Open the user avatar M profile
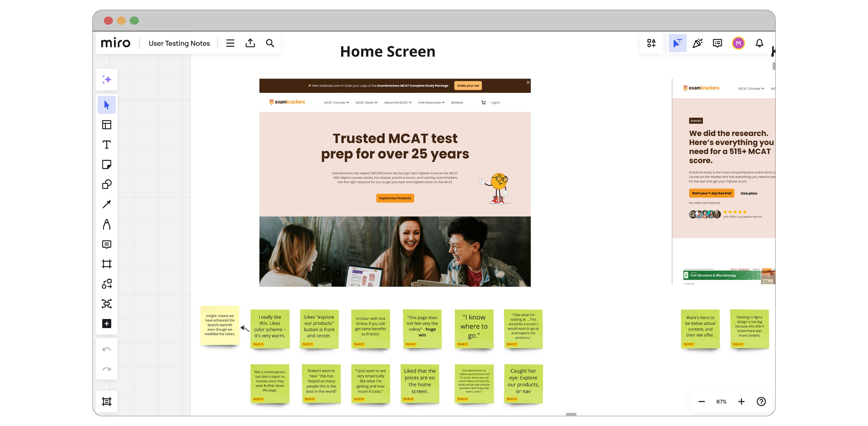The image size is (868, 426). click(738, 43)
